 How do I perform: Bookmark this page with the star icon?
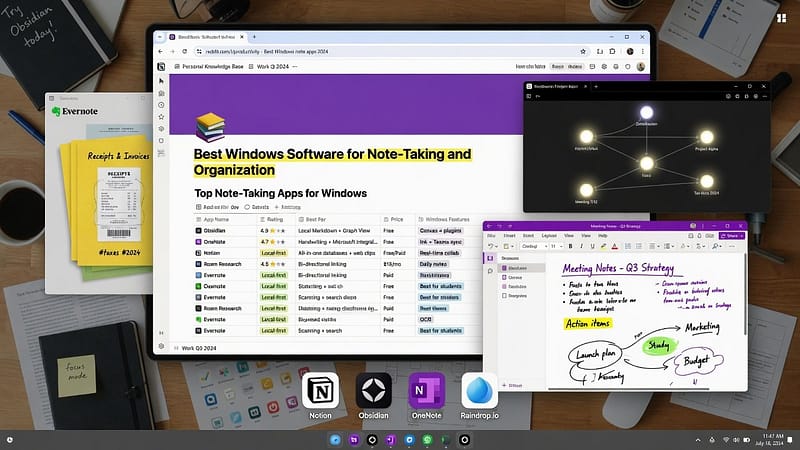(x=583, y=52)
